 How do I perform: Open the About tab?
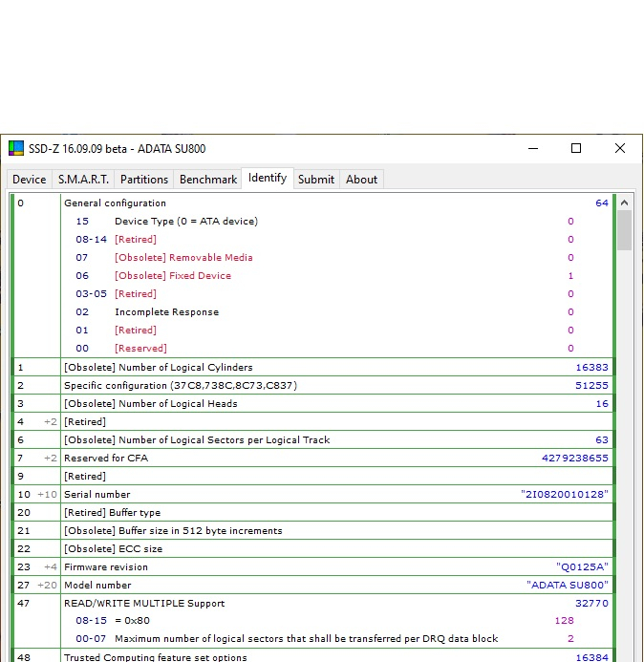point(361,180)
